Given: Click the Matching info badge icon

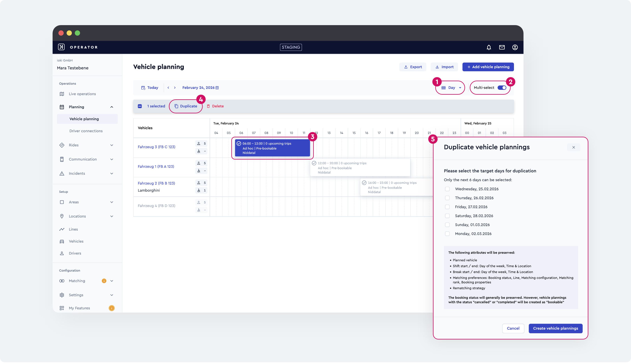Looking at the screenshot, I should click(x=104, y=281).
